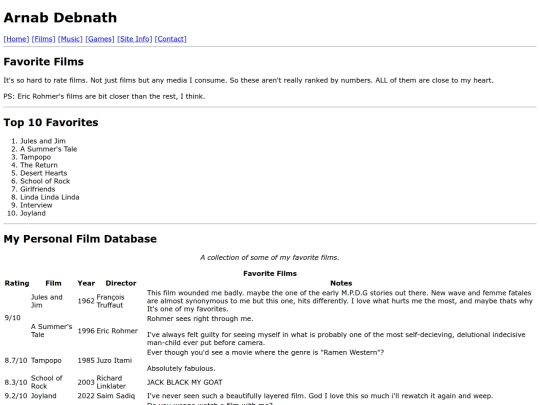Select the note 'Rohmer sees right through me.'
The image size is (540, 405).
200,319
